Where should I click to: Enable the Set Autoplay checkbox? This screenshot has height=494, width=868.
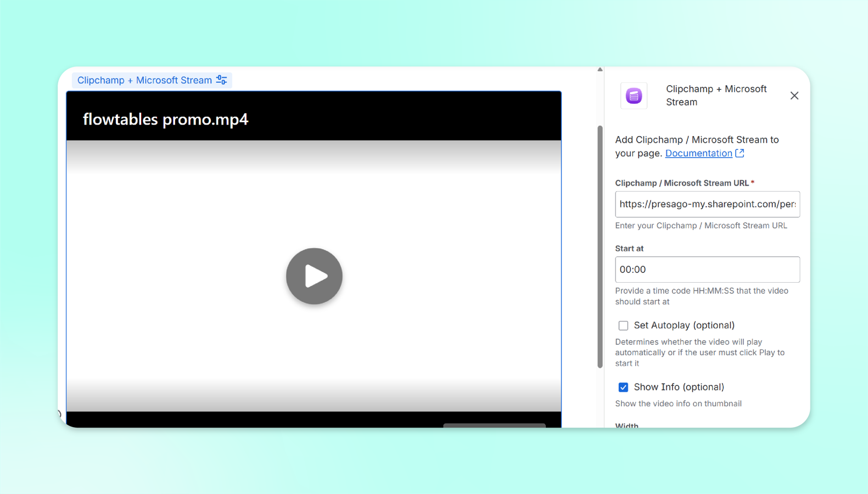click(623, 325)
